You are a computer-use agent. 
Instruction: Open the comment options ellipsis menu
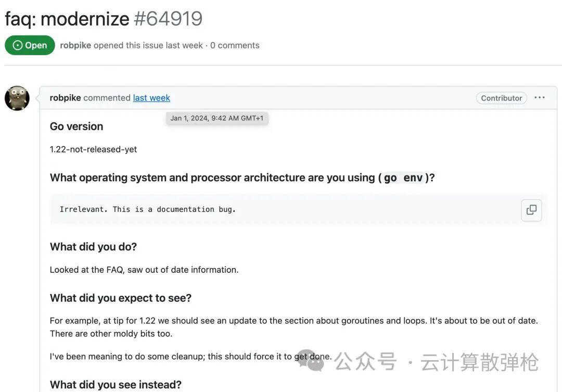point(540,97)
